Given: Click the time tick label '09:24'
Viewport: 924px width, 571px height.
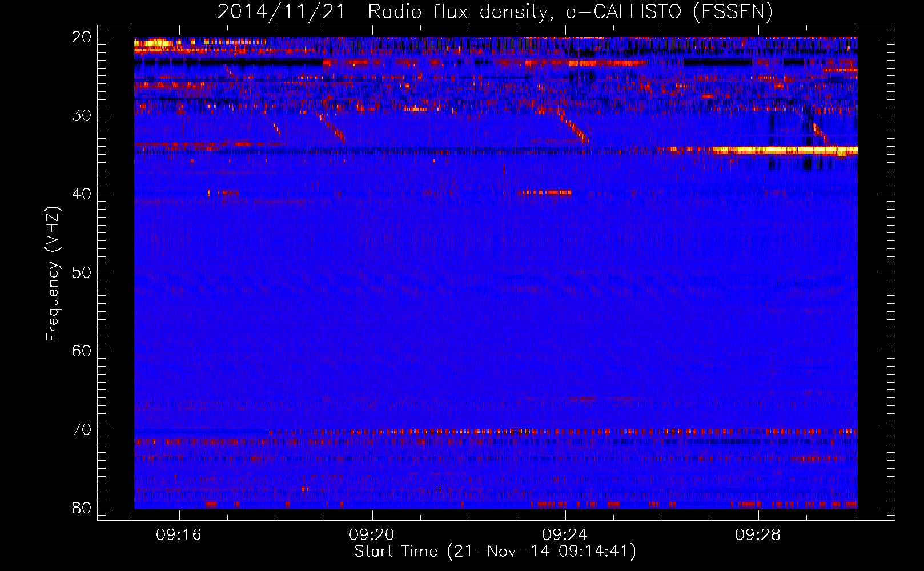Looking at the screenshot, I should click(x=565, y=535).
